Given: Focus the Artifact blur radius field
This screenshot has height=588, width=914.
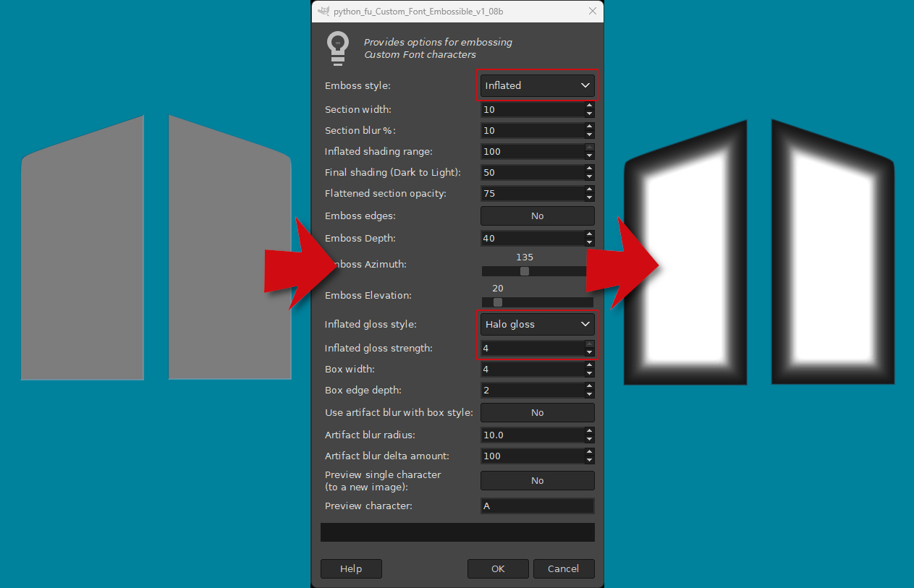Looking at the screenshot, I should [x=533, y=435].
